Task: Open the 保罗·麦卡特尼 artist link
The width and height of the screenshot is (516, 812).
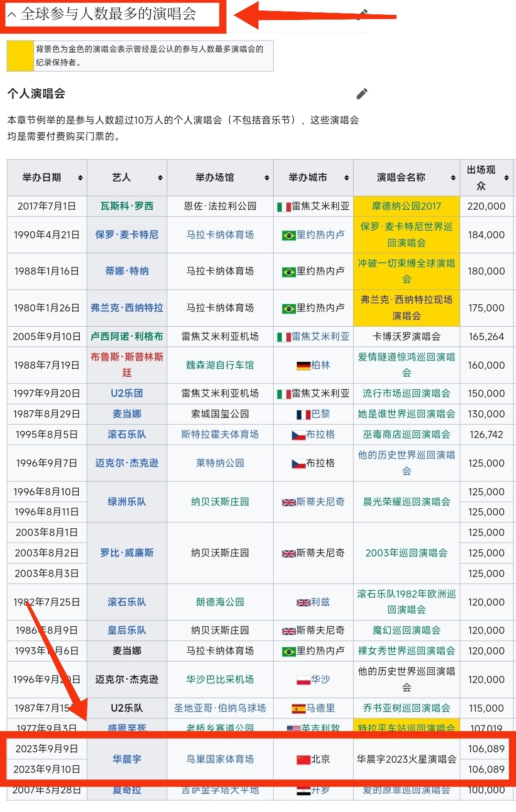Action: click(127, 235)
